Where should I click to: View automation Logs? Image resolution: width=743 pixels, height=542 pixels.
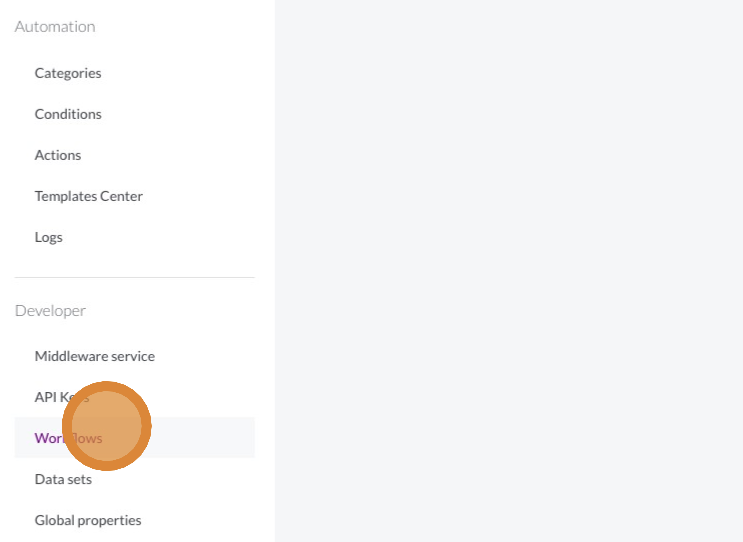(48, 237)
